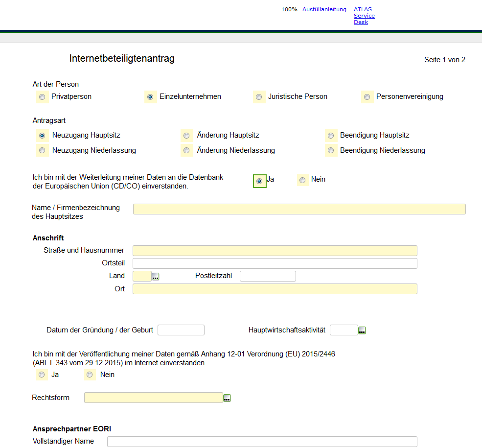Open the Rechtsform selection lookup icon
Image resolution: width=482 pixels, height=448 pixels.
pyautogui.click(x=227, y=398)
